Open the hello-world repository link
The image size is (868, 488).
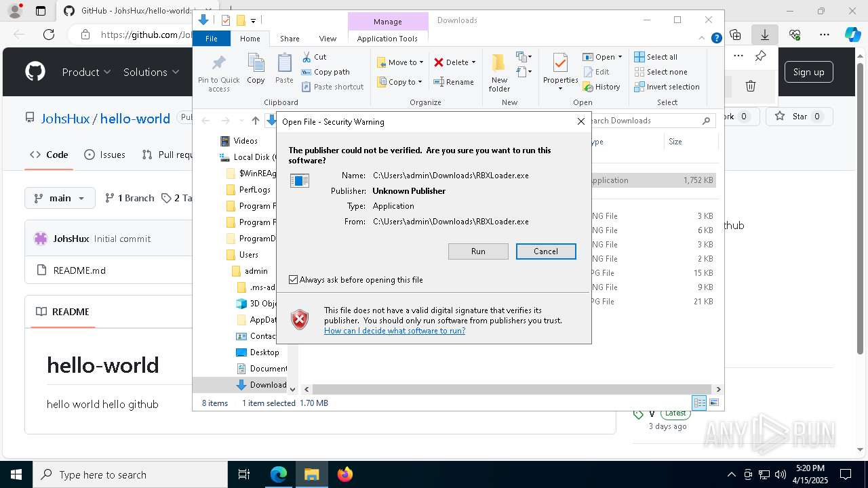(x=135, y=119)
